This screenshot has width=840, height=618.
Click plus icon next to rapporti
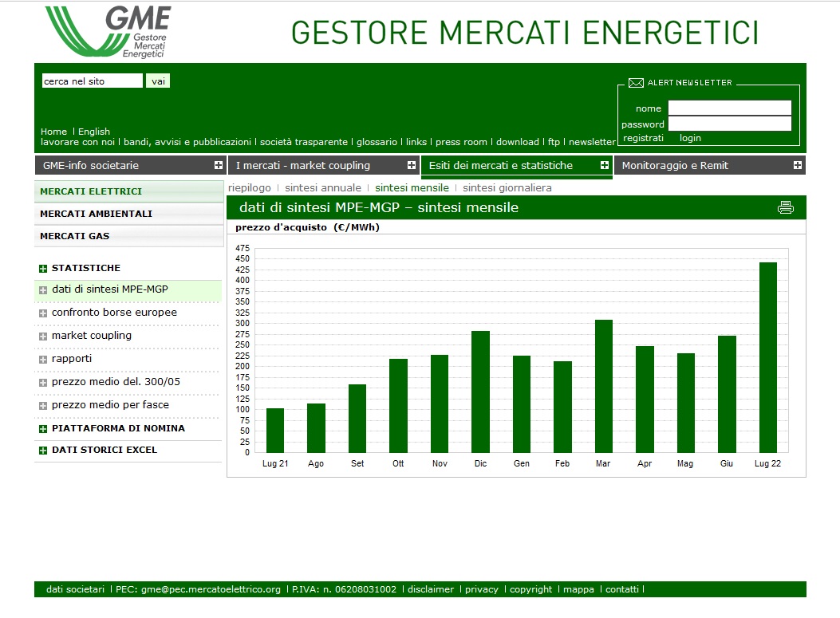43,360
